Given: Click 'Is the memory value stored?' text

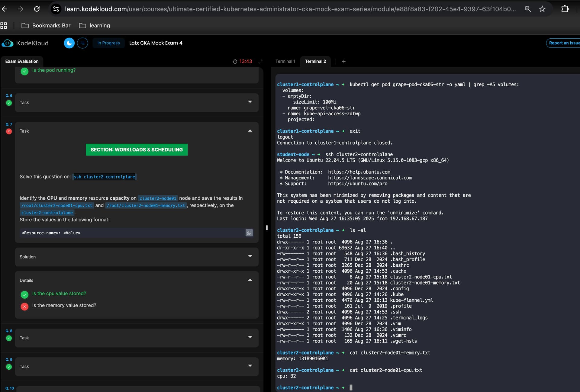Looking at the screenshot, I should (64, 306).
